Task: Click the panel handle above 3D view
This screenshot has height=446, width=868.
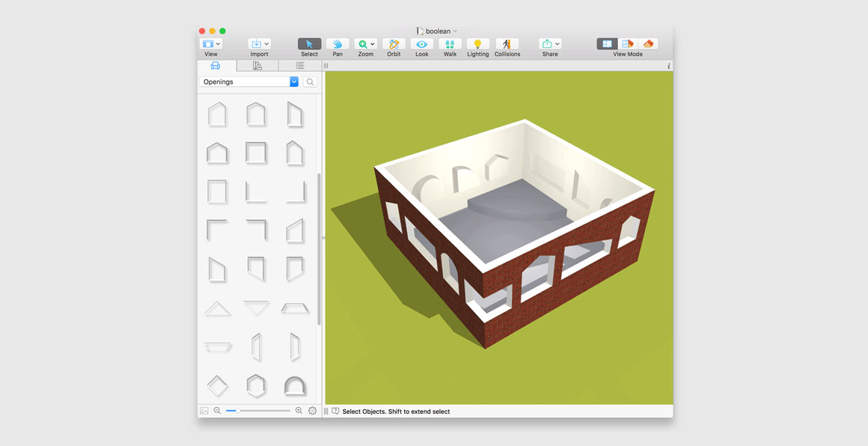Action: (326, 66)
